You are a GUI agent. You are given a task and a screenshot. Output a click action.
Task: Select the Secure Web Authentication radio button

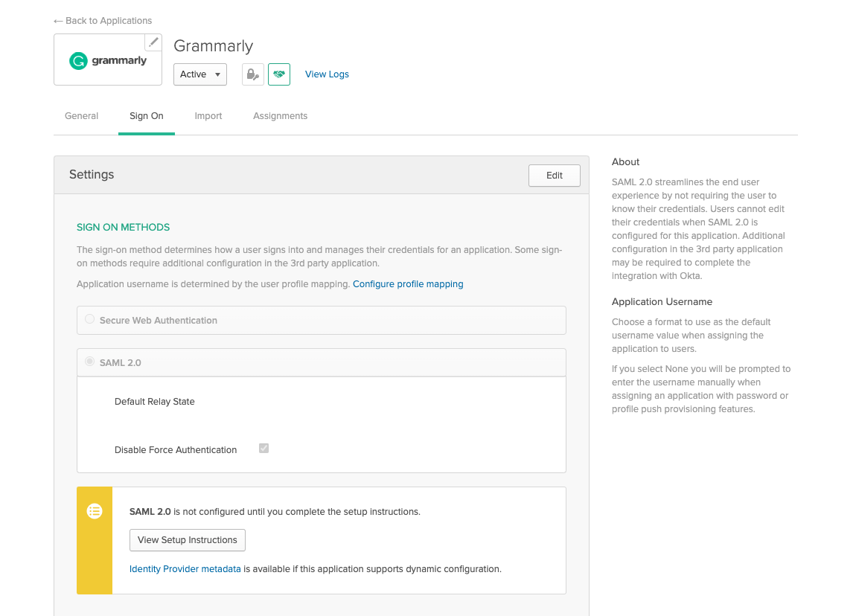89,319
